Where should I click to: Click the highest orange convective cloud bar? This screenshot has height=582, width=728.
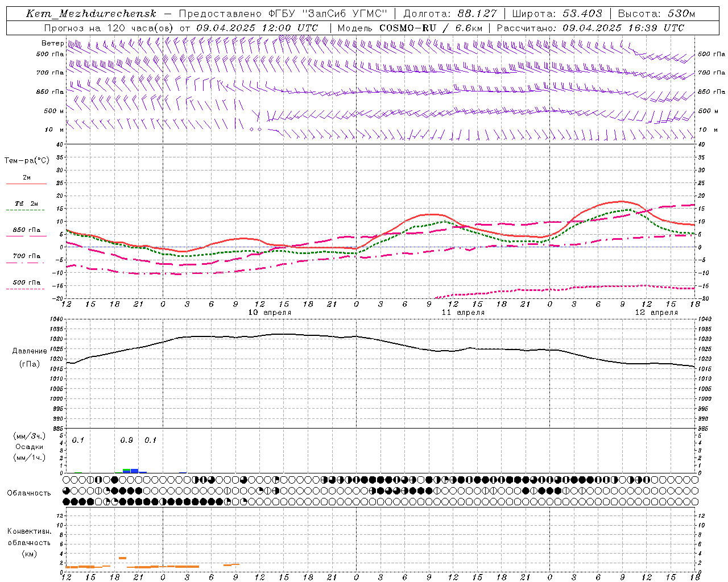coord(123,558)
